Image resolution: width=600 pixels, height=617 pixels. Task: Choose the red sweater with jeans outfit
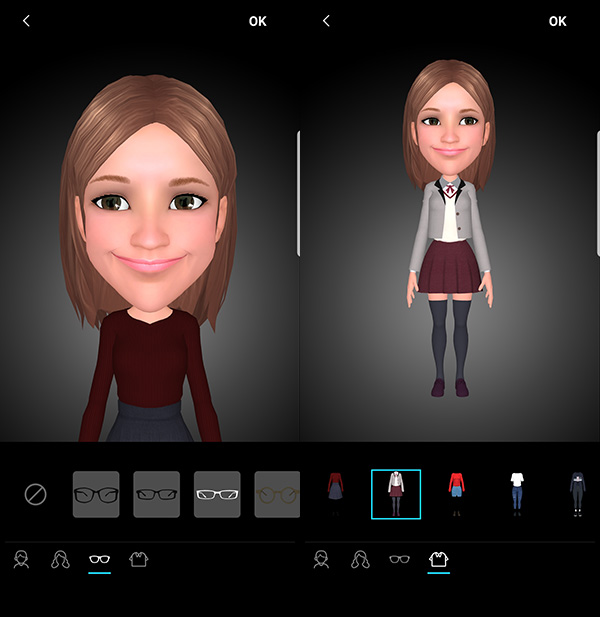point(457,494)
